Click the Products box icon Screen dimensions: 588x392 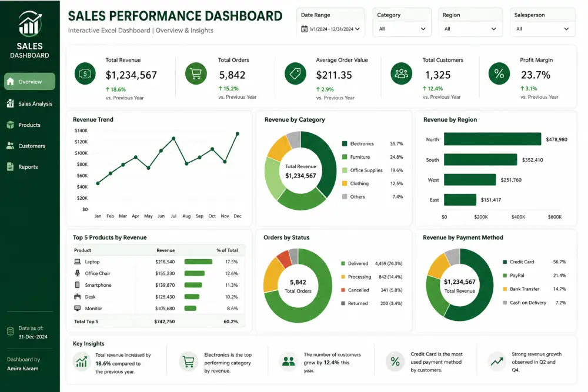tap(11, 125)
